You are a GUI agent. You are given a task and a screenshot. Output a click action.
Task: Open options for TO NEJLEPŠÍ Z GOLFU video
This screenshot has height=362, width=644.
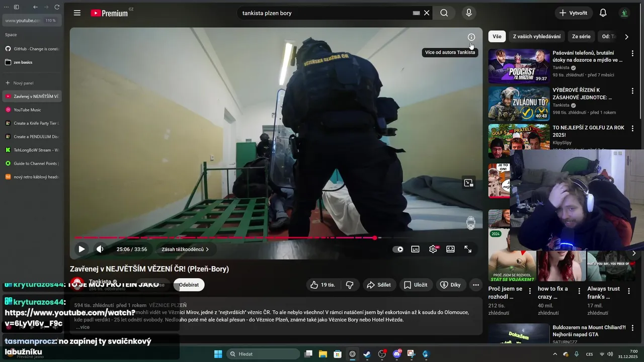pos(632,129)
